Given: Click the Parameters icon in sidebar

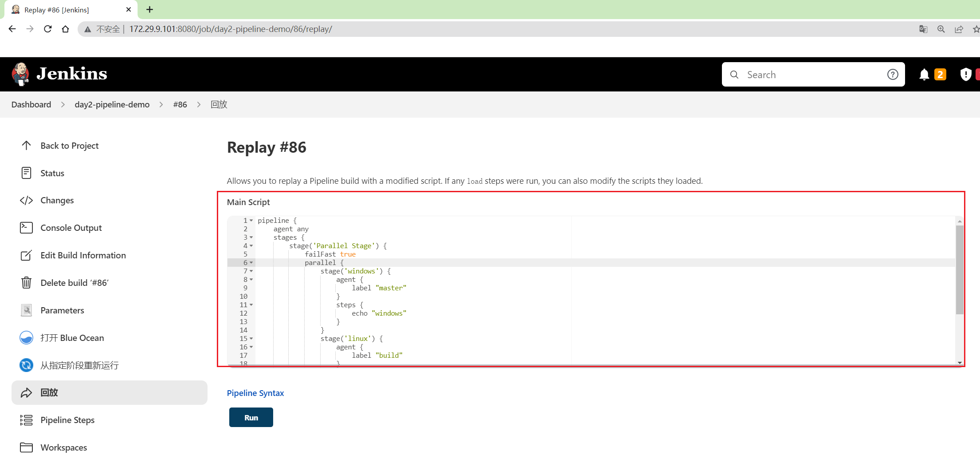Looking at the screenshot, I should coord(26,310).
